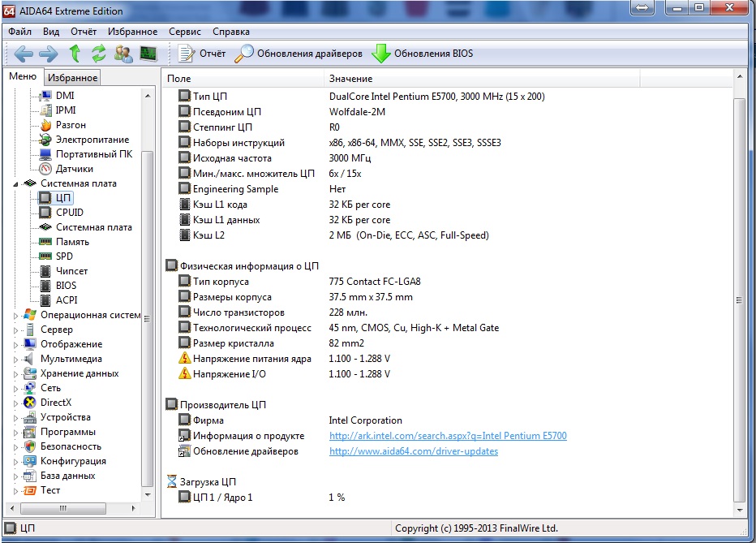
Task: Open the ark.intel.com Pentium E5700 link
Action: 448,436
